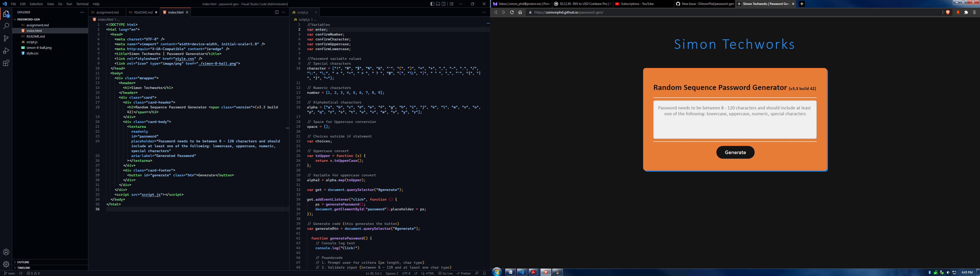Click the split editor right icon
The image size is (980, 276).
277,12
